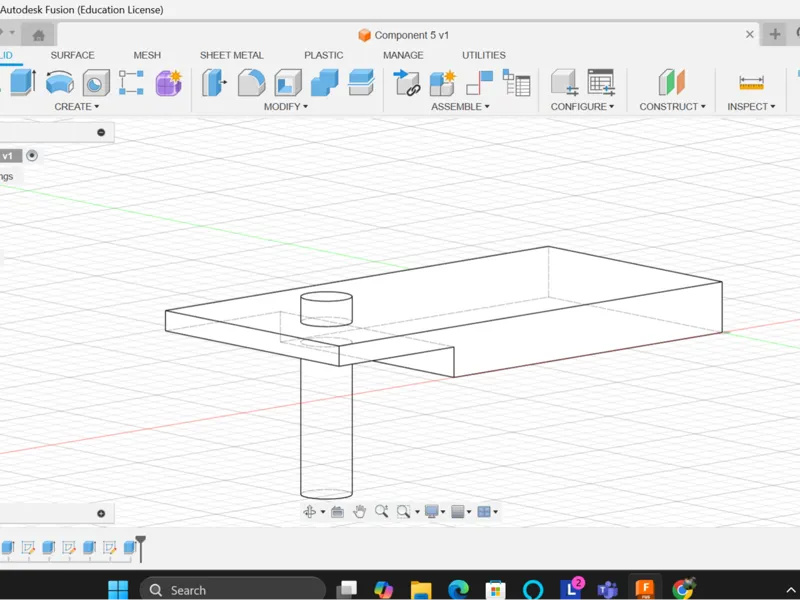The height and width of the screenshot is (600, 800).
Task: Open Task View on the taskbar
Action: [347, 590]
